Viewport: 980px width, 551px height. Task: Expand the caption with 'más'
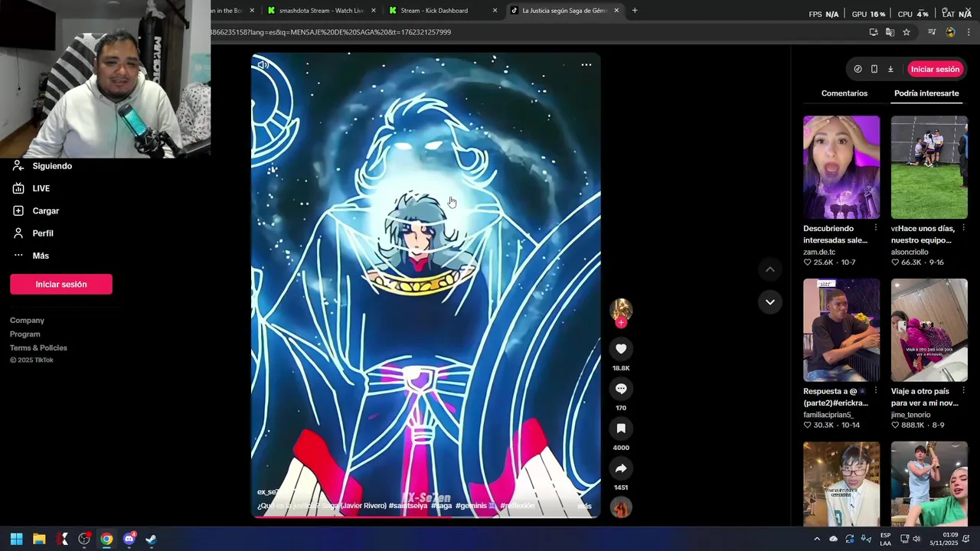(584, 506)
